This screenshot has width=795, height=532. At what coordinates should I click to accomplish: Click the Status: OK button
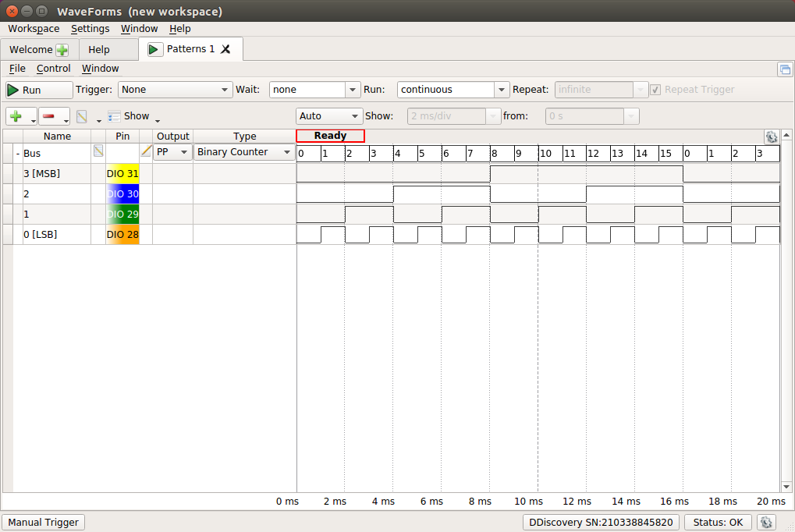[x=718, y=523]
